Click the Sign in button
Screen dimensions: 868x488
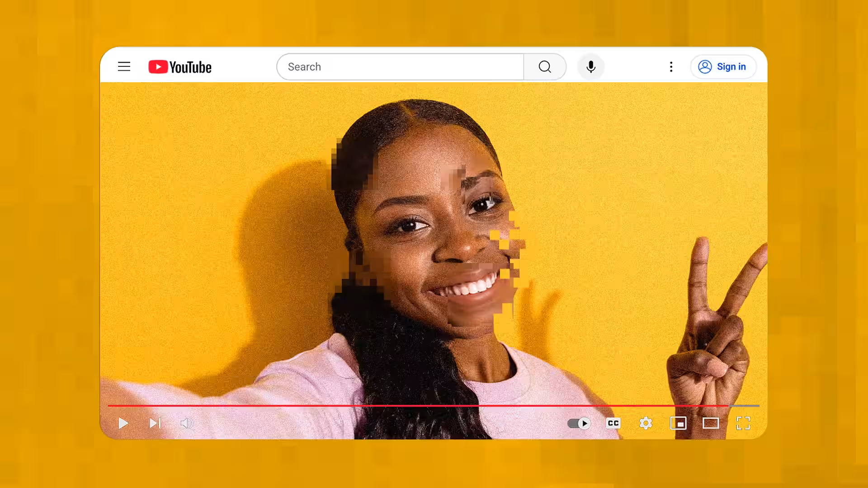(x=722, y=67)
